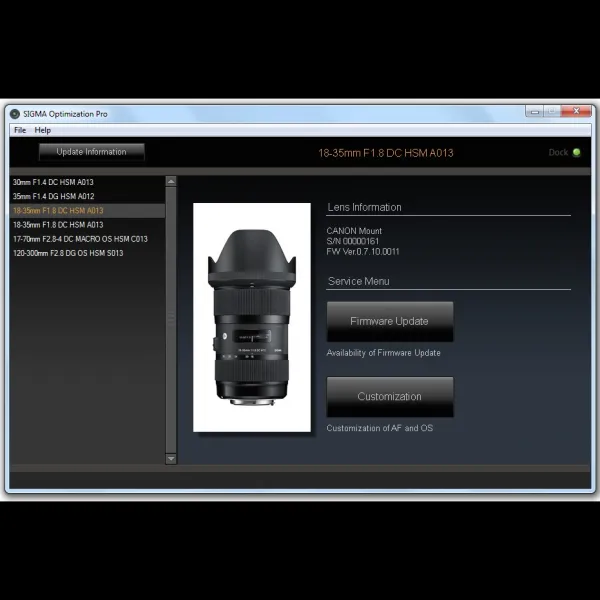Close the SIGMA Optimization Pro window
Image resolution: width=600 pixels, height=600 pixels.
[576, 111]
